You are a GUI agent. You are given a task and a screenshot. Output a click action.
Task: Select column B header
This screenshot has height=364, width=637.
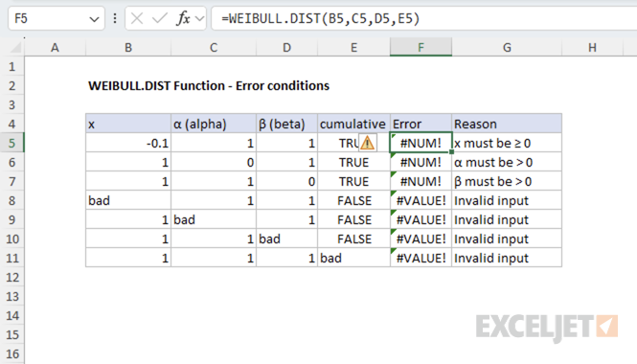coord(128,48)
